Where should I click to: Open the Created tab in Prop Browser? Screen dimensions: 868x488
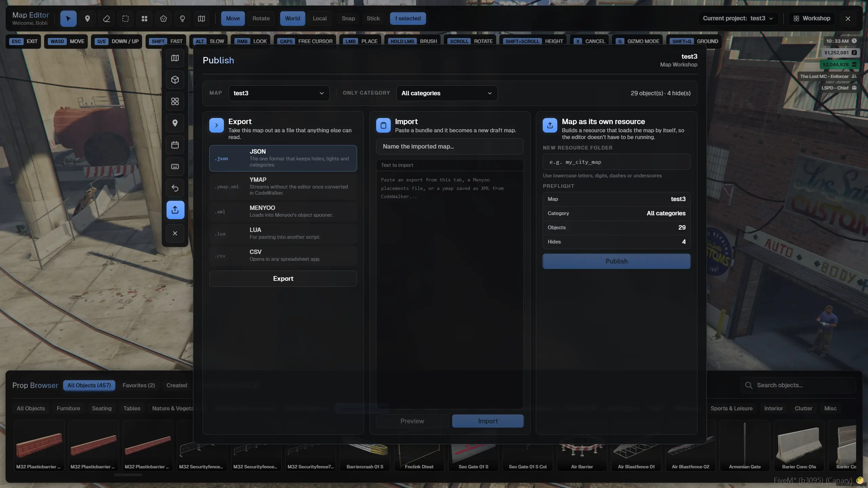[x=176, y=385]
